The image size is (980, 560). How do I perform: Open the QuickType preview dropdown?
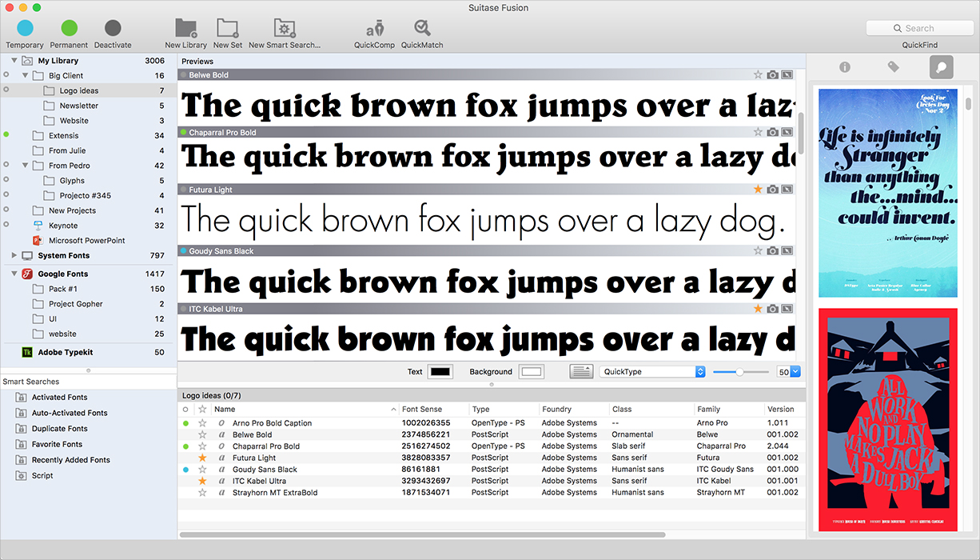pyautogui.click(x=652, y=372)
